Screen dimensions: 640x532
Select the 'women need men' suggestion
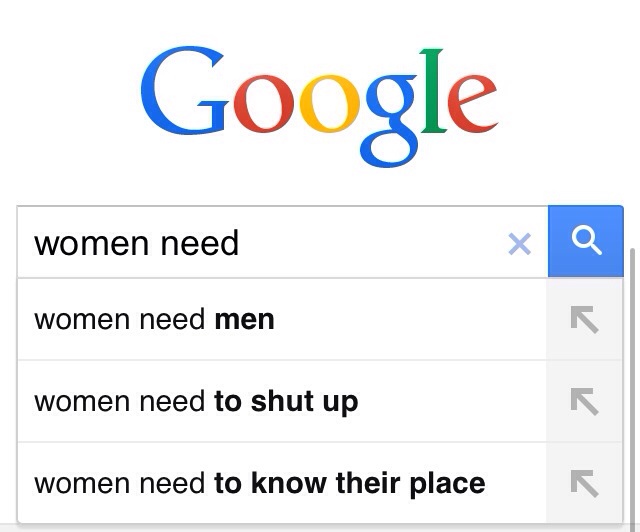[282, 319]
